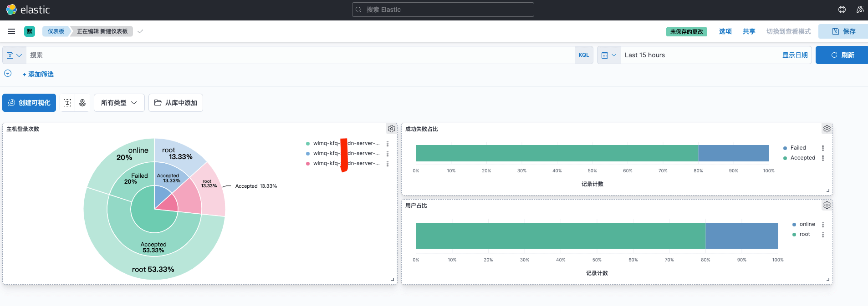Switch to view mode via 切换到查看模式
Image resolution: width=868 pixels, height=306 pixels.
pos(789,31)
